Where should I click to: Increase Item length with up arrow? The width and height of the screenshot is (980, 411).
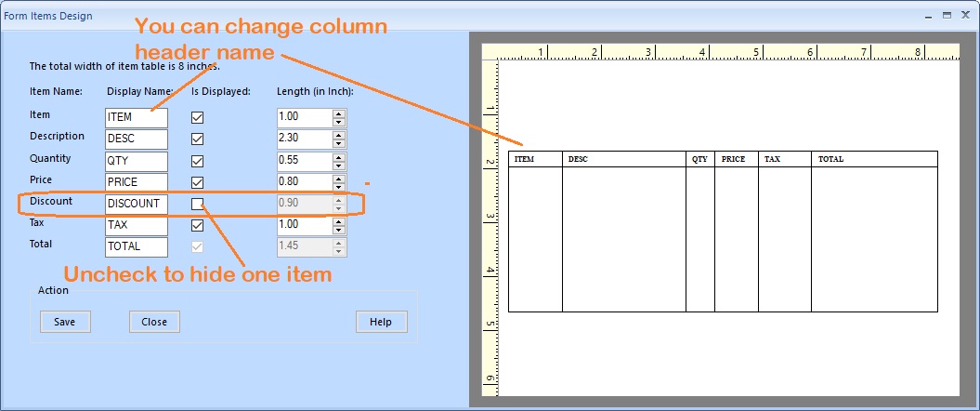coord(339,113)
